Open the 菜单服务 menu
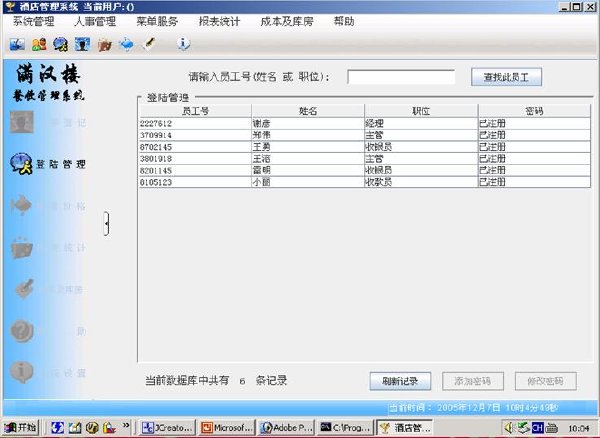The height and width of the screenshot is (438, 600). coord(157,22)
